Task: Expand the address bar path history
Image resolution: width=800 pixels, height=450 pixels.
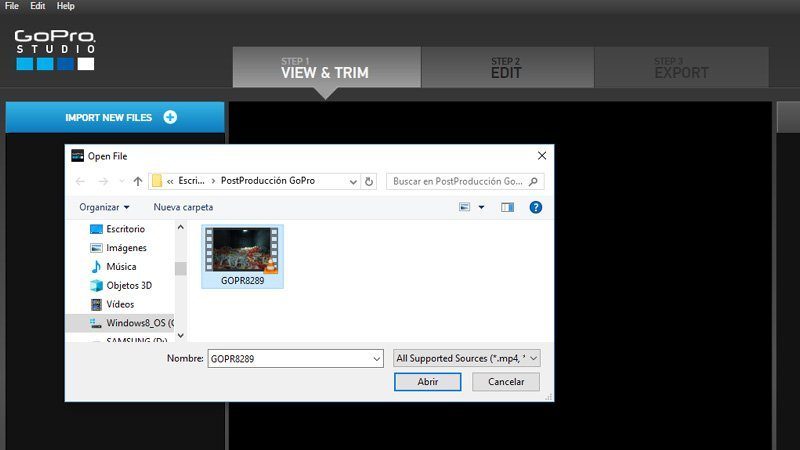Action: tap(353, 181)
